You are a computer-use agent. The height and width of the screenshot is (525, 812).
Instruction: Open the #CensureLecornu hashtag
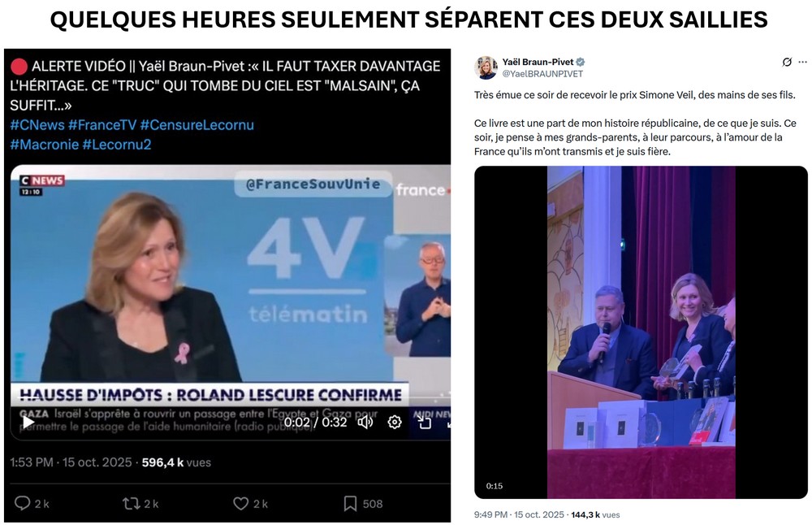pyautogui.click(x=197, y=125)
